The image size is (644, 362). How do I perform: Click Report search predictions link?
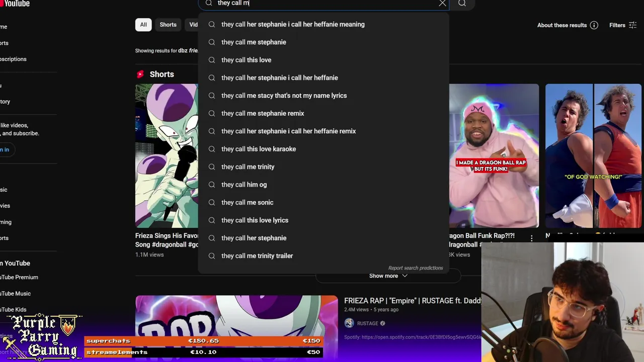coord(416,268)
